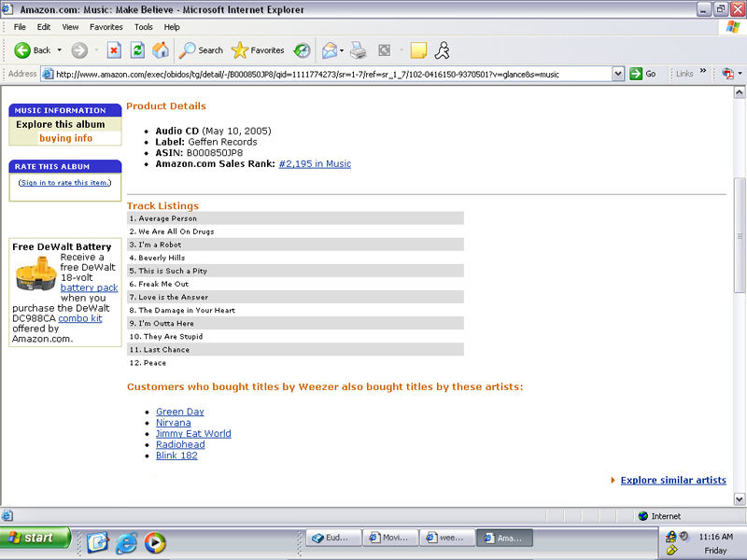
Task: Click the Print icon in toolbar
Action: 358,50
